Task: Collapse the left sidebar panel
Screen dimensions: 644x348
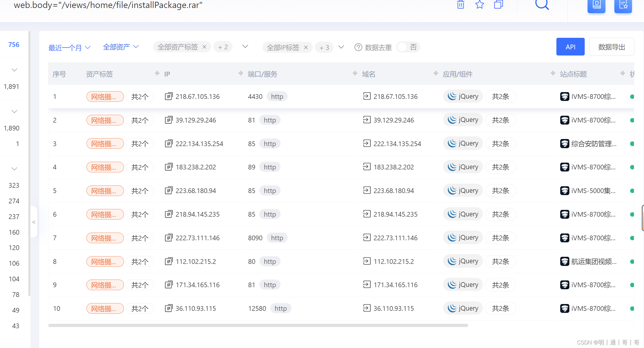Action: tap(34, 222)
